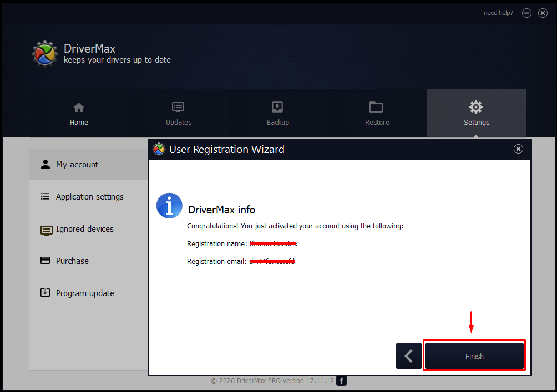Viewport: 557px width, 392px height.
Task: Click the Settings gear icon
Action: (476, 107)
